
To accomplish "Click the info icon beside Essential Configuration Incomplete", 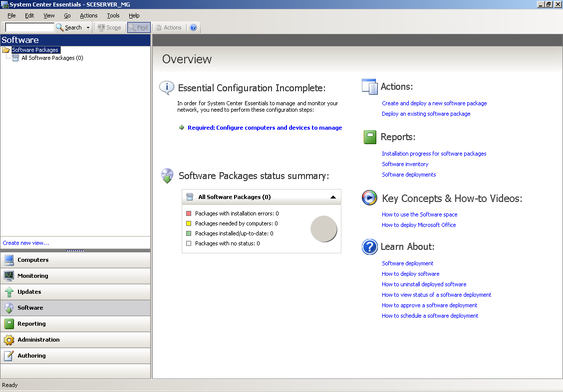I will 167,87.
